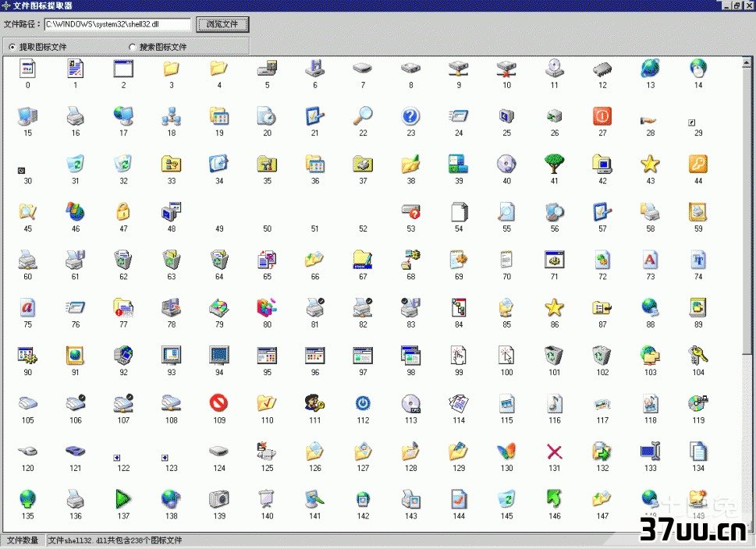Select the green tree icon numbered 41
Viewport: 756px width, 549px height.
[555, 164]
